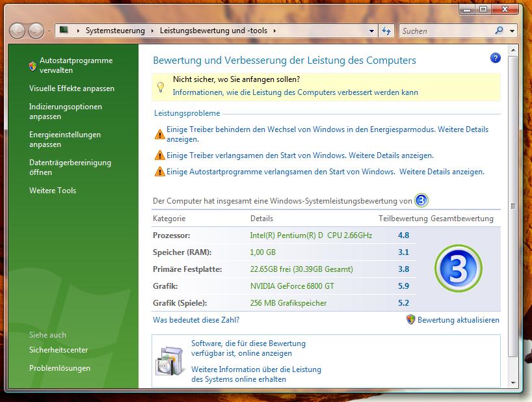Click warning icon for Energiesparmodus driver issue

pos(159,135)
